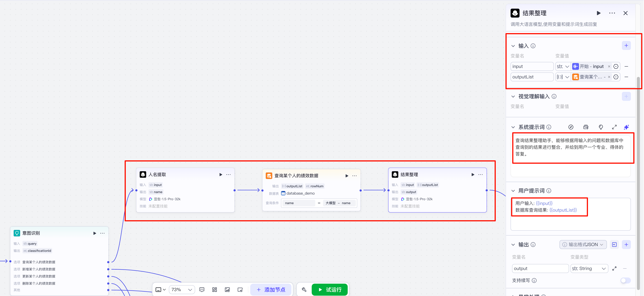The height and width of the screenshot is (296, 644).
Task: Click the comment icon in bottom toolbar
Action: [202, 289]
